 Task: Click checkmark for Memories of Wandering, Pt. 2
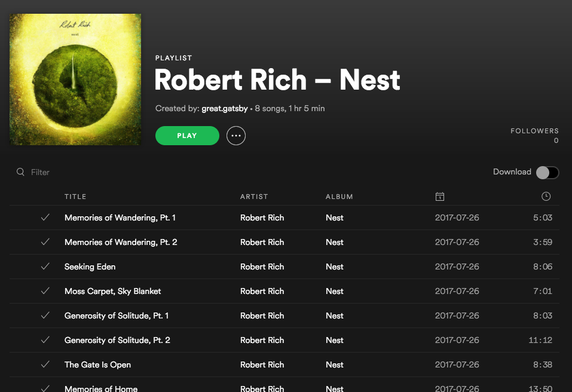(x=45, y=242)
